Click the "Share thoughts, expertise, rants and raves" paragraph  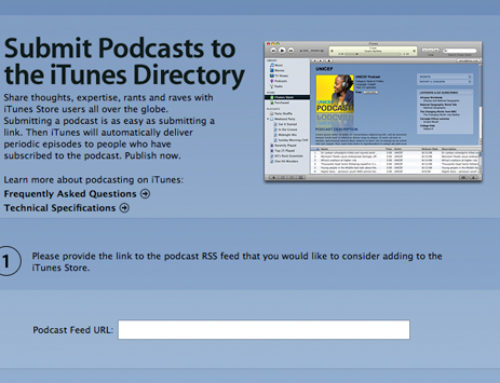pos(109,127)
